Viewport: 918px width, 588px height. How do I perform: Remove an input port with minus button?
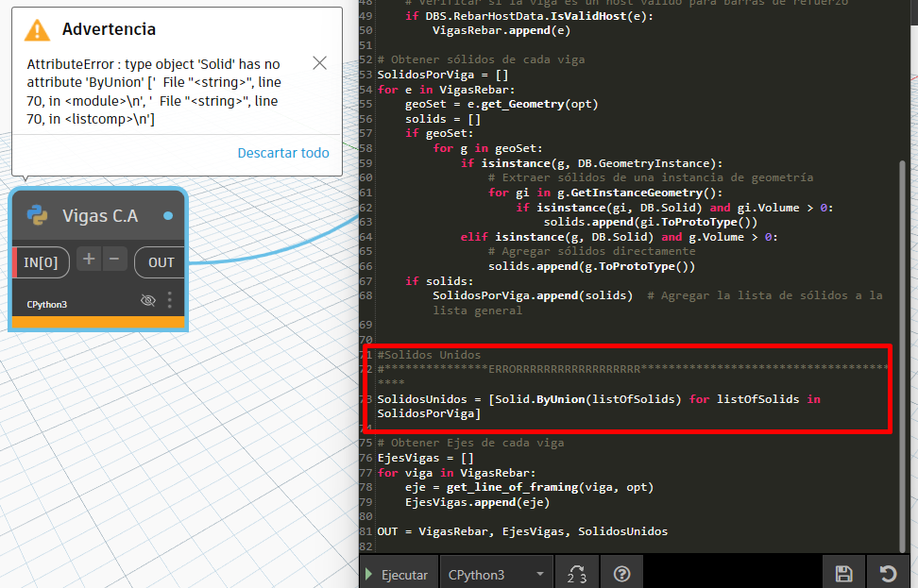pos(115,259)
